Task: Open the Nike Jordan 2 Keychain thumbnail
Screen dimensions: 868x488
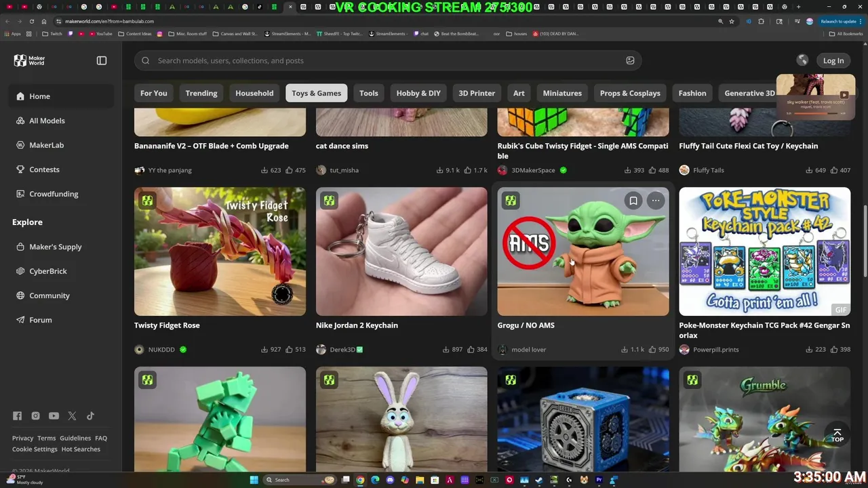Action: point(401,251)
